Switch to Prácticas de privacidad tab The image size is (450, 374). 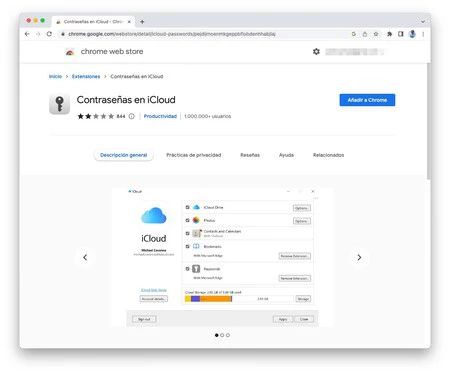pyautogui.click(x=194, y=155)
